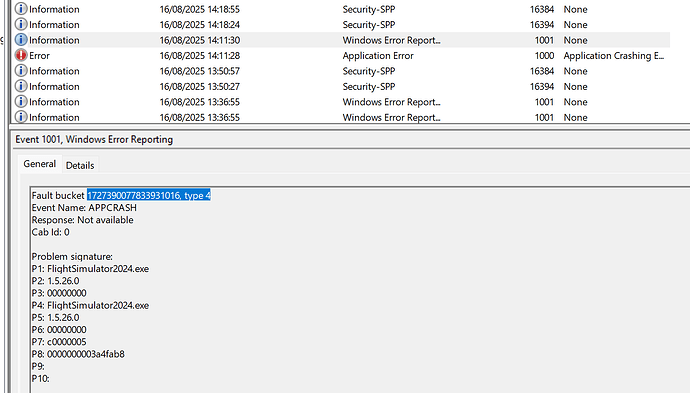Click the Event 1001 Windows Error Reporting header
Viewport: 690px width, 393px height.
pos(94,140)
